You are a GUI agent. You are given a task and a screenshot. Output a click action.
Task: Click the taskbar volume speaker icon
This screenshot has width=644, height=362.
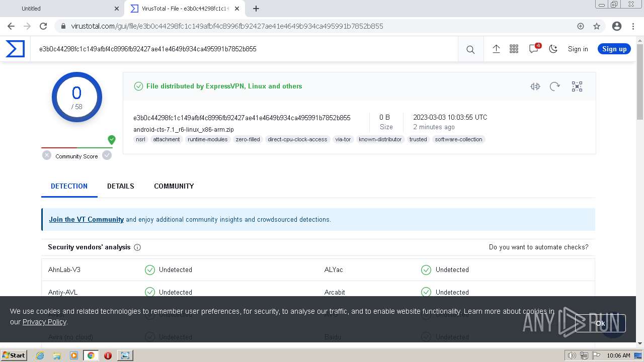(572, 355)
